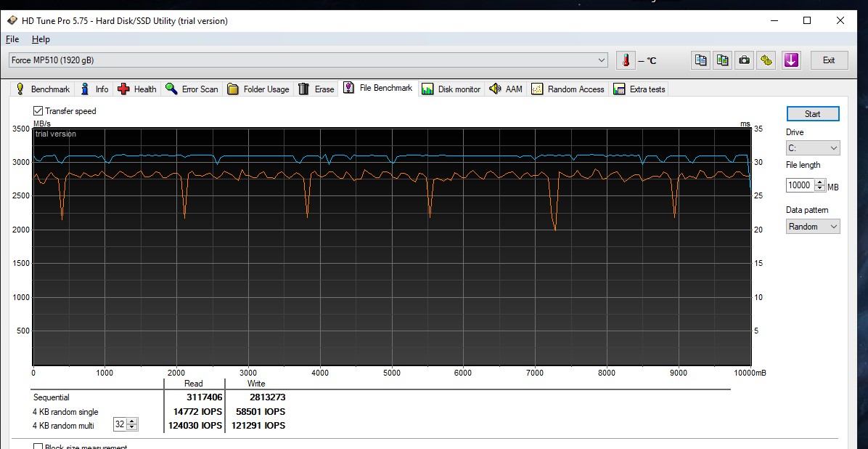This screenshot has width=868, height=449.
Task: Click the Sequential row label
Action: tap(52, 397)
